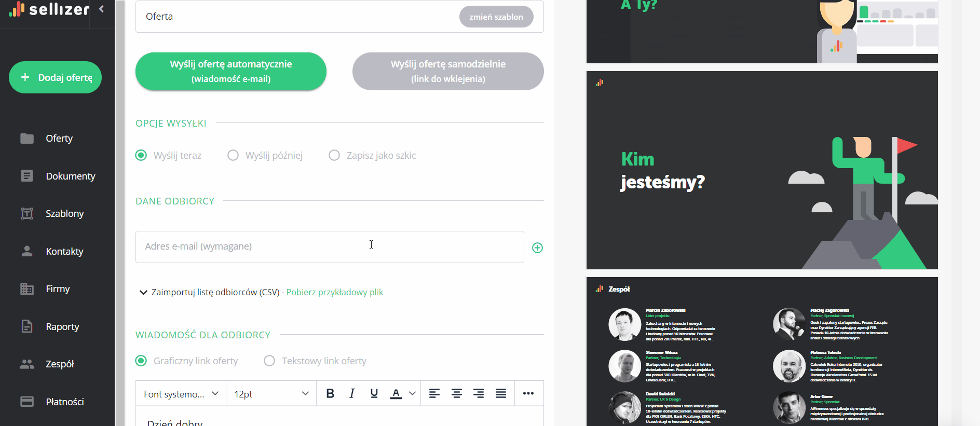Justify the message text

[500, 394]
